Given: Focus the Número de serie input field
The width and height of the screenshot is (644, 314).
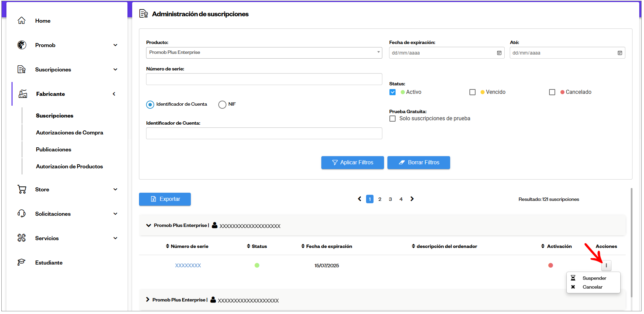Looking at the screenshot, I should 264,79.
